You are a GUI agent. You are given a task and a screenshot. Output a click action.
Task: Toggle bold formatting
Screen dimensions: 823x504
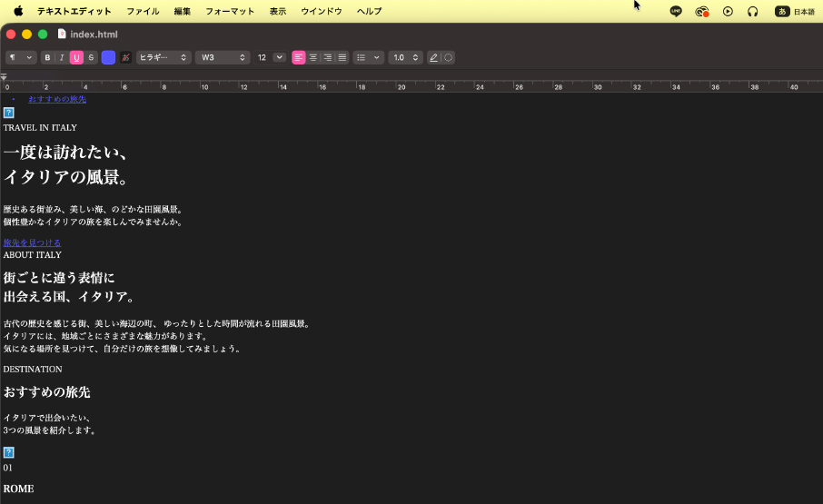(x=47, y=58)
